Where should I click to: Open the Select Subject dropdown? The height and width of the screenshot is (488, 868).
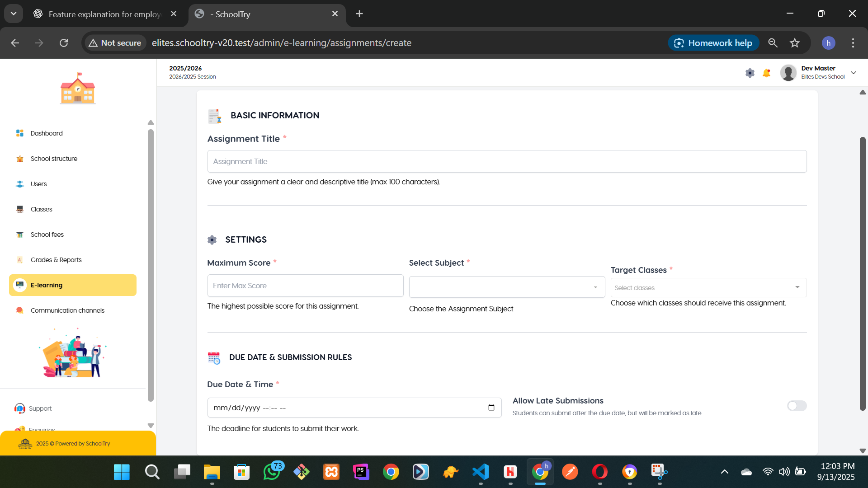[507, 287]
